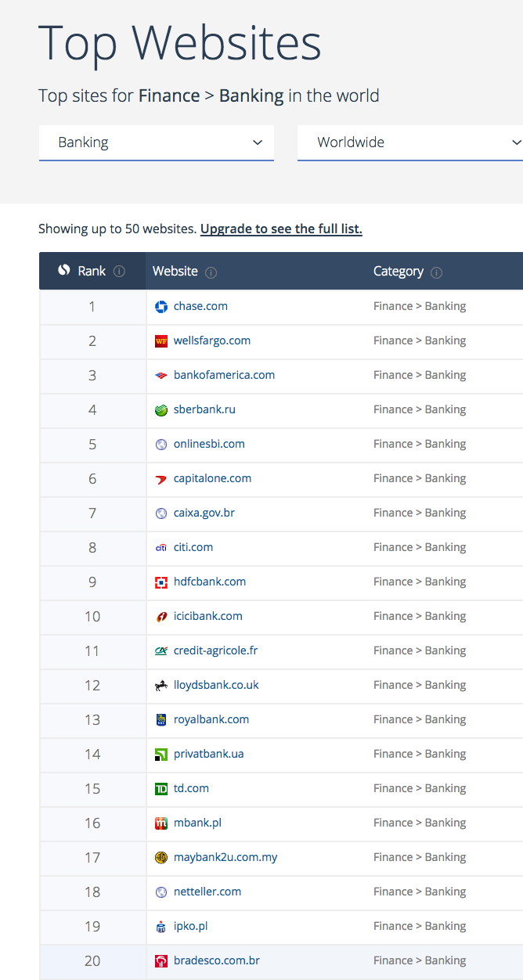
Task: Click the Category cell in sberbank.ru row
Action: click(x=420, y=409)
